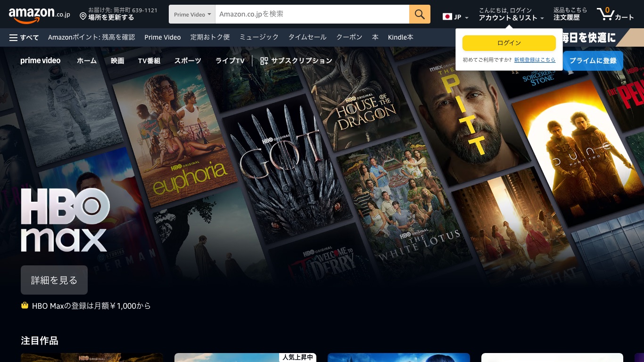
Task: Click the プライムに登録 button
Action: click(x=593, y=61)
